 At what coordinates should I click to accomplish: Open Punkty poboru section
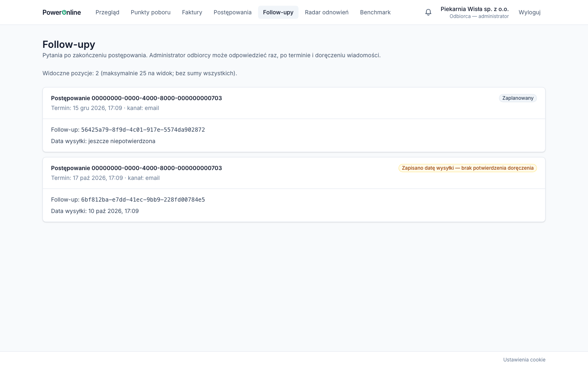click(151, 12)
